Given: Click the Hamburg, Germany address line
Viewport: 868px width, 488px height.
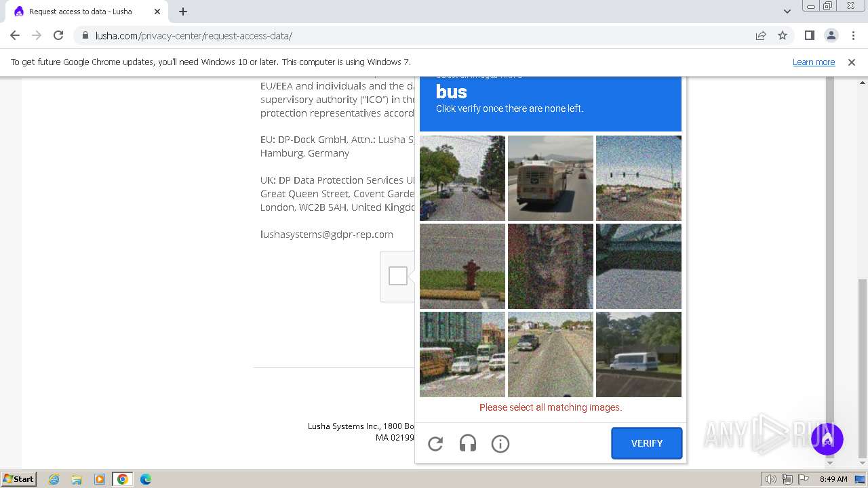Looking at the screenshot, I should coord(305,153).
